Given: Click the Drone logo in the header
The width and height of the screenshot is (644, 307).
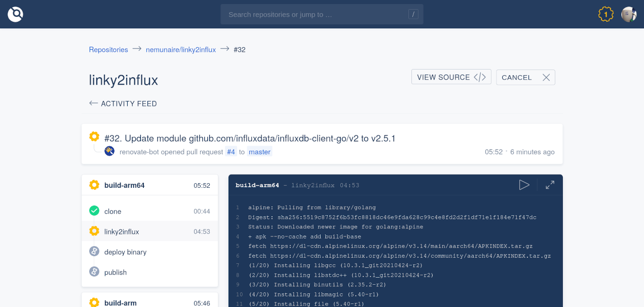Looking at the screenshot, I should pos(15,14).
